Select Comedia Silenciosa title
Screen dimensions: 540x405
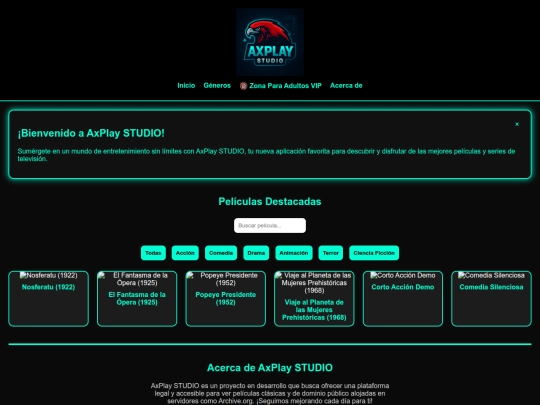click(491, 287)
